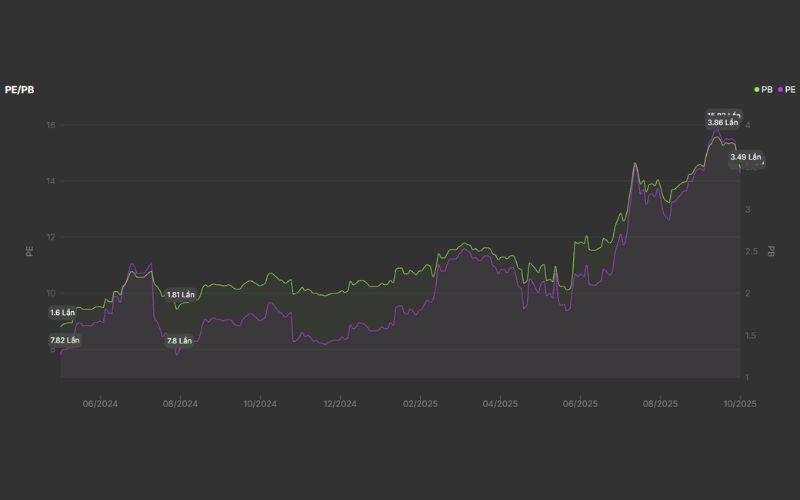Select the 1.6 Lần data label
The width and height of the screenshot is (800, 500).
(63, 313)
